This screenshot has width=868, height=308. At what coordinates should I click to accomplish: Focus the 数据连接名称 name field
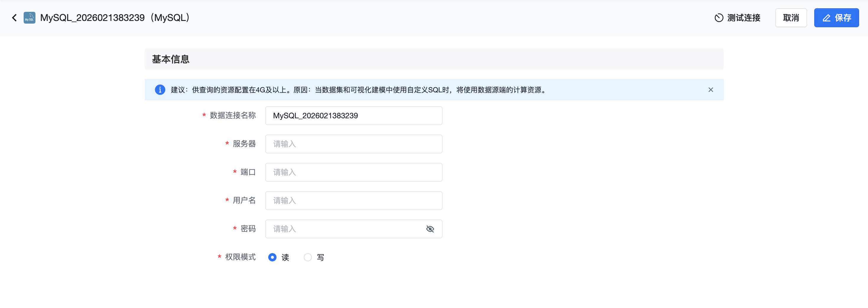point(354,116)
